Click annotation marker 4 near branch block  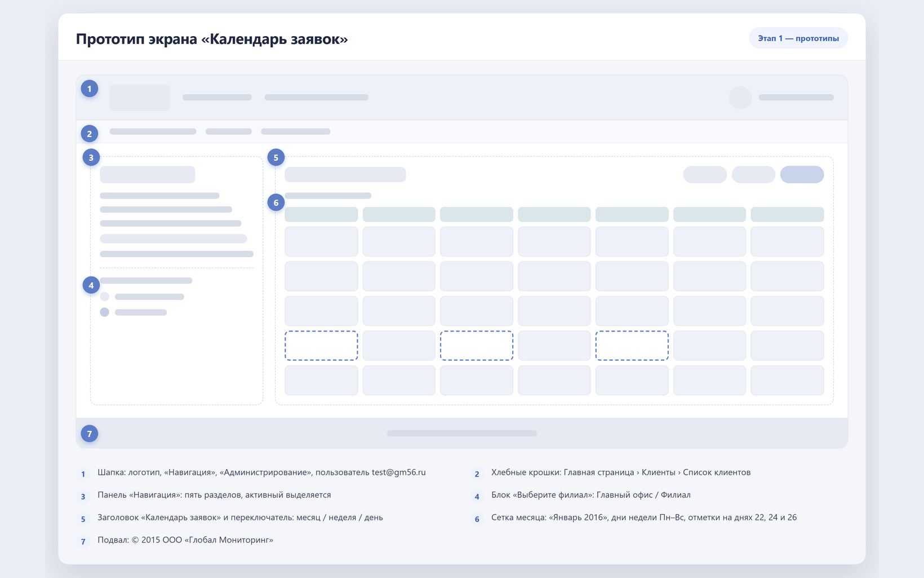click(91, 285)
